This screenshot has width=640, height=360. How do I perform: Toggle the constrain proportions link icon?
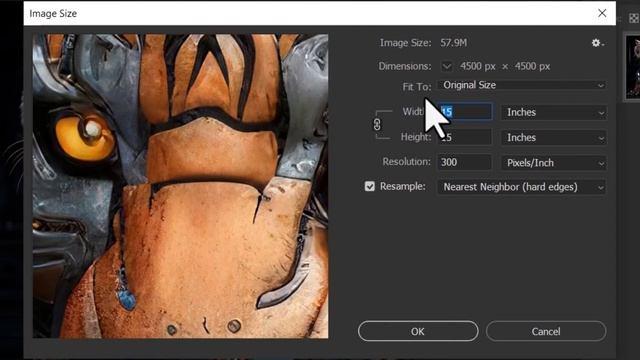pos(377,124)
